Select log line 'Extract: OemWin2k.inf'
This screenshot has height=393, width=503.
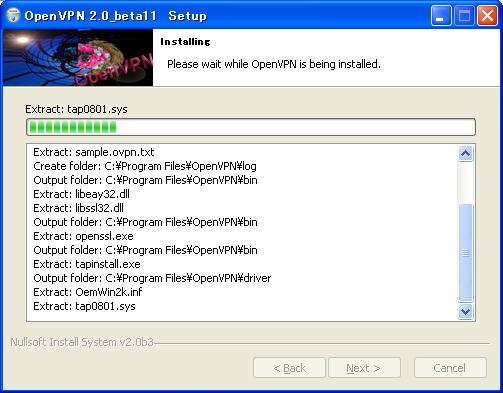[x=88, y=292]
